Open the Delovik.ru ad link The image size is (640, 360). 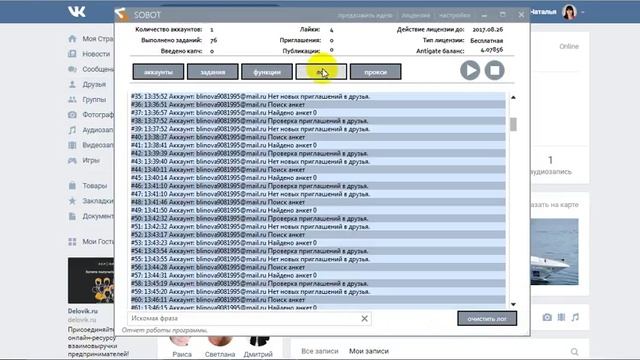tap(82, 311)
